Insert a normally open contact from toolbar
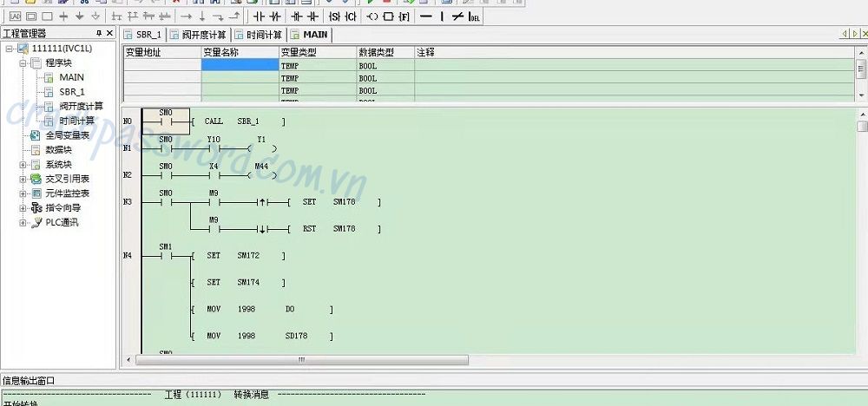This screenshot has width=868, height=406. [259, 16]
